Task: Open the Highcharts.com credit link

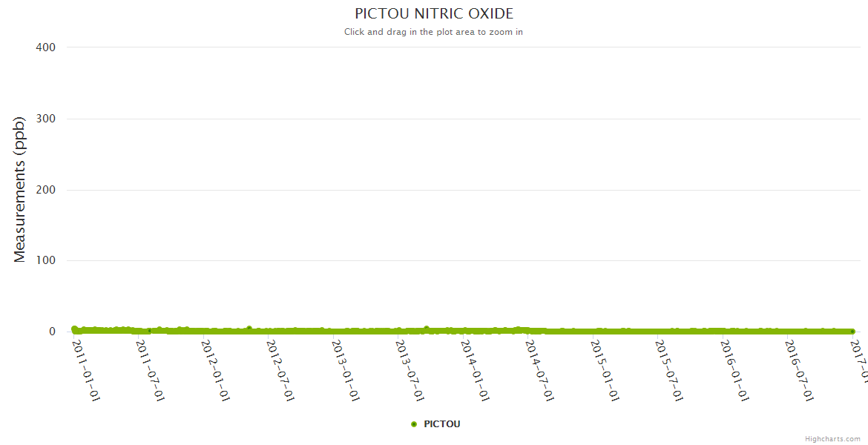Action: click(832, 439)
